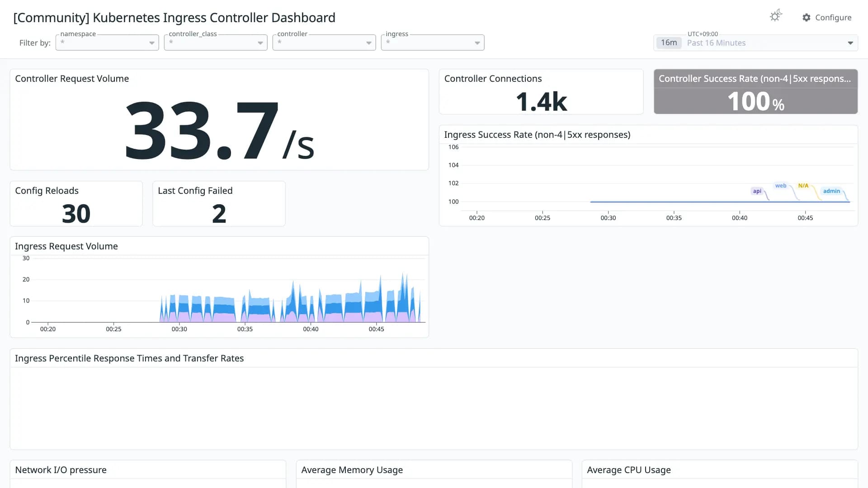
Task: Expand the ingress filter dropdown
Action: (x=433, y=42)
